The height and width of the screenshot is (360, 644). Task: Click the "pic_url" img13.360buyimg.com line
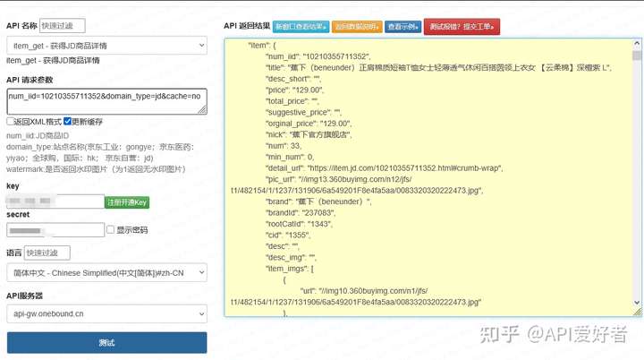point(357,184)
